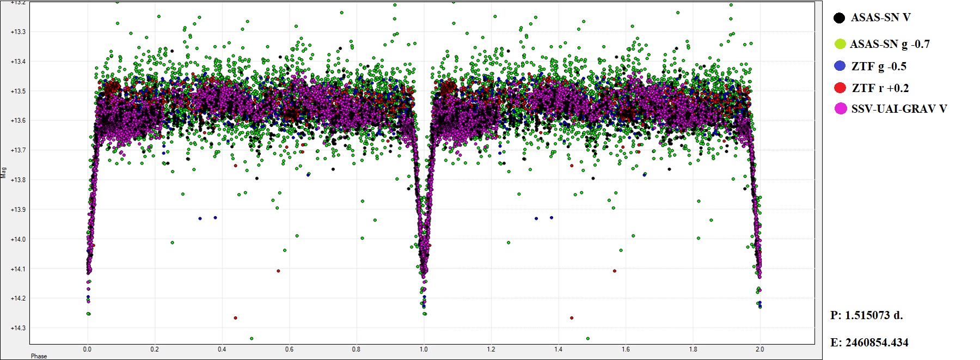Image resolution: width=980 pixels, height=360 pixels.
Task: Select the 'ASAS-SN V' legend label
Action: tap(880, 17)
